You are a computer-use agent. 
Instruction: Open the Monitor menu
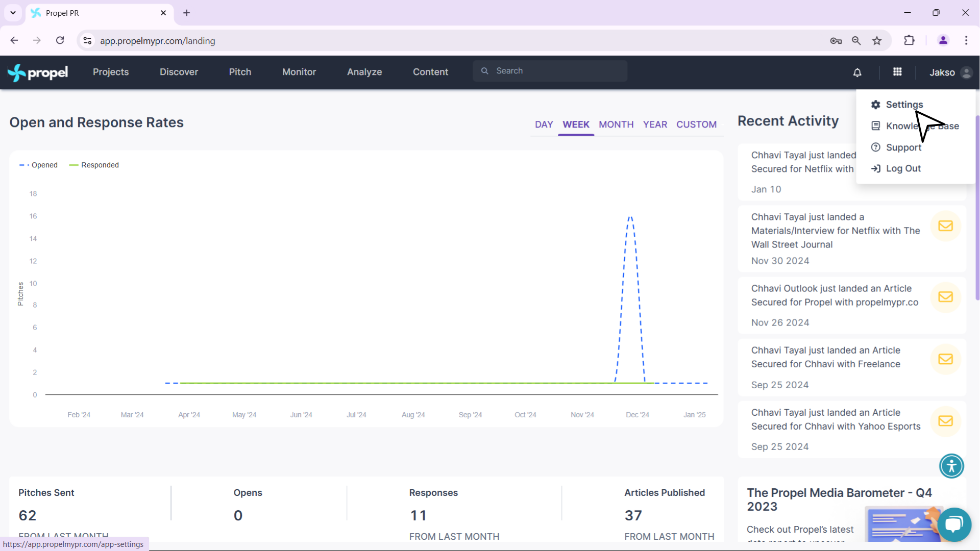coord(299,72)
